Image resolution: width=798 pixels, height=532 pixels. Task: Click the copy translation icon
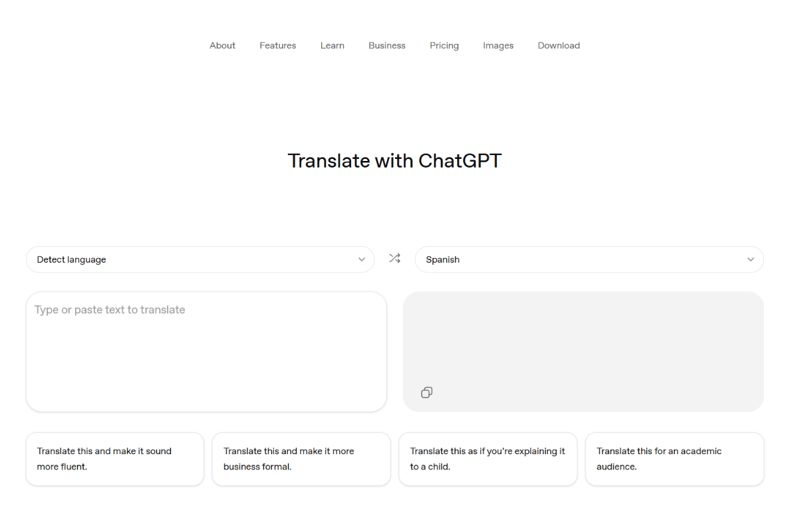(426, 392)
